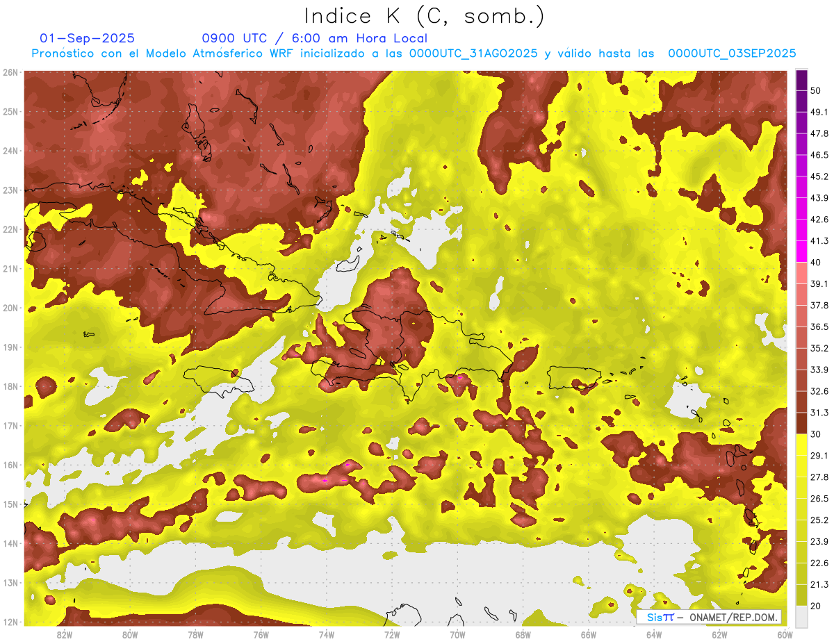Click the longitude label "76W"

click(261, 635)
